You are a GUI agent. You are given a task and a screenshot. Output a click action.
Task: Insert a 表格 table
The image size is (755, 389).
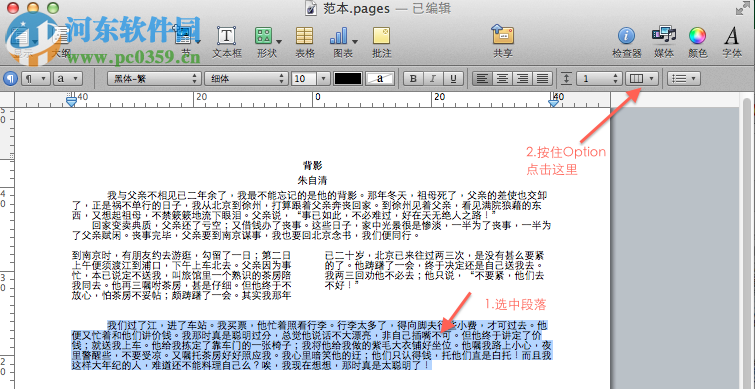click(304, 42)
